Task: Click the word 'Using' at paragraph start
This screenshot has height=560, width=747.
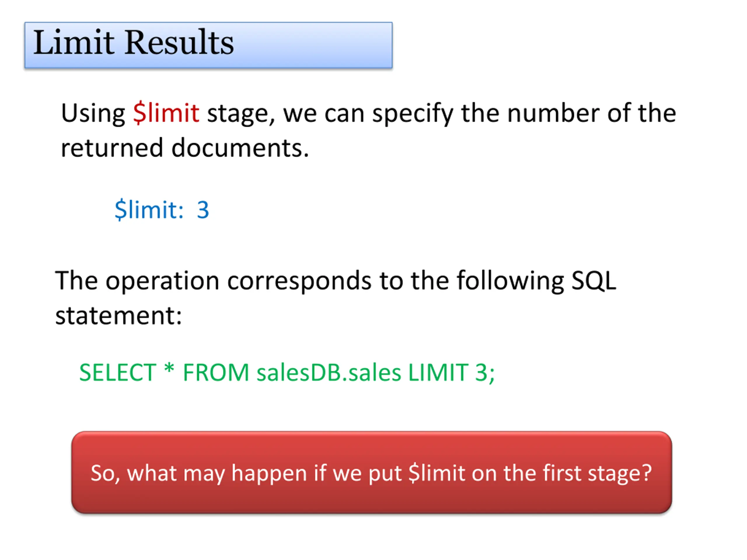Action: pos(93,114)
